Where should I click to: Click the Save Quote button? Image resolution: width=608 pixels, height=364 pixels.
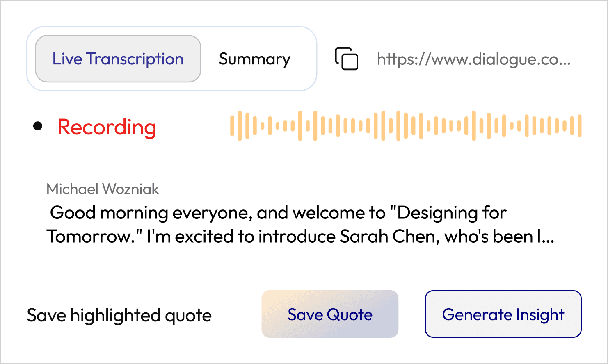pyautogui.click(x=330, y=314)
